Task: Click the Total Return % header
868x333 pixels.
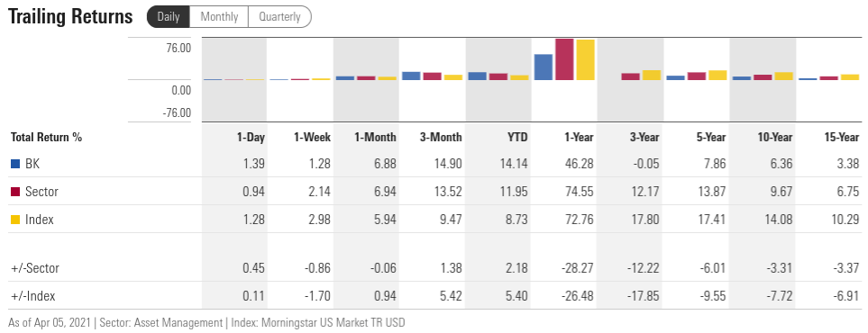Action: pos(46,137)
